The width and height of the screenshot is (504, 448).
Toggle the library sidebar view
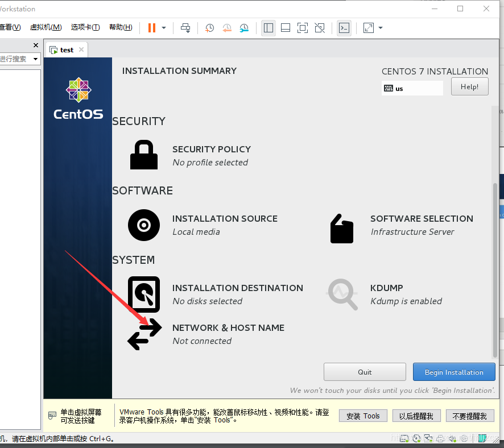tap(268, 28)
